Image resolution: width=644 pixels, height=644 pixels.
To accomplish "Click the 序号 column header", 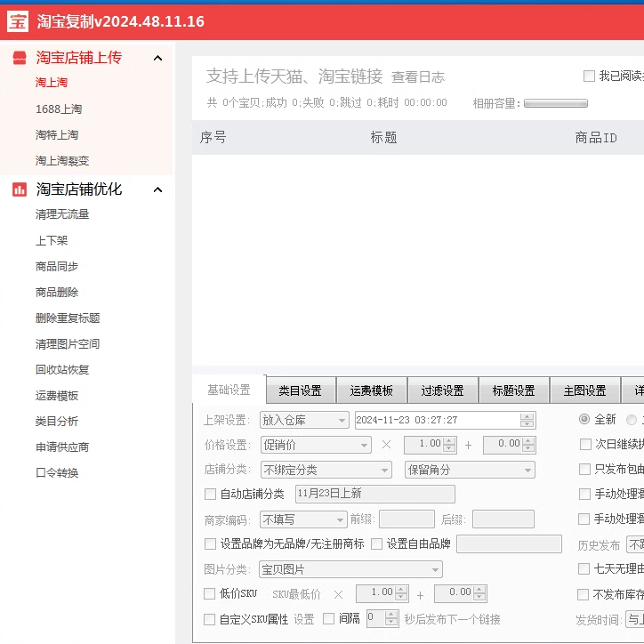I will click(x=213, y=137).
